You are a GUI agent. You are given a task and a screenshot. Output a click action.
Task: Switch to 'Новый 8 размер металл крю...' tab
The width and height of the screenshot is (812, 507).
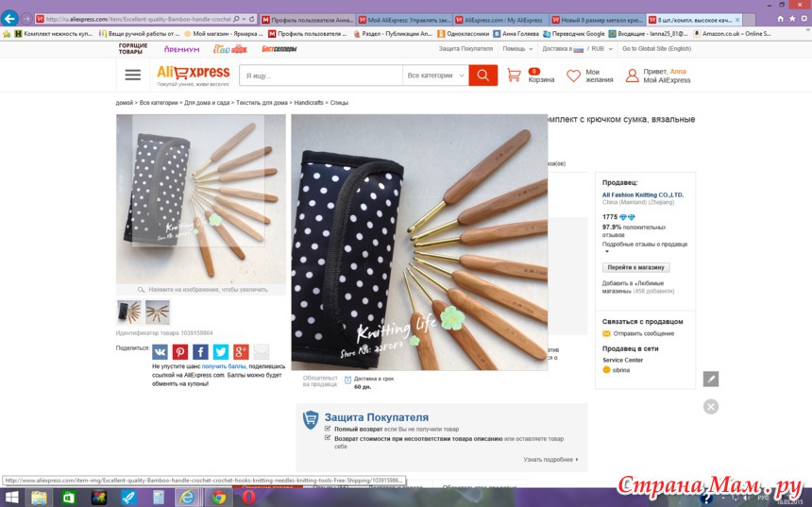[x=598, y=20]
